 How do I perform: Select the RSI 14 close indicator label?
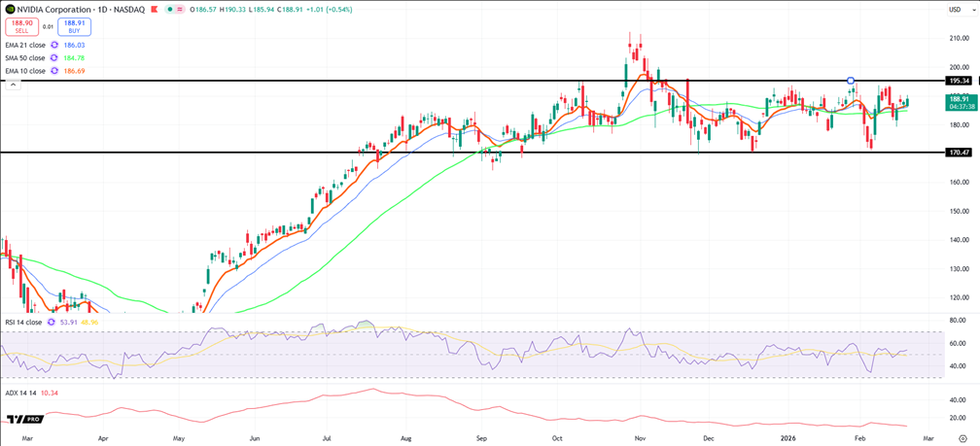[x=23, y=322]
